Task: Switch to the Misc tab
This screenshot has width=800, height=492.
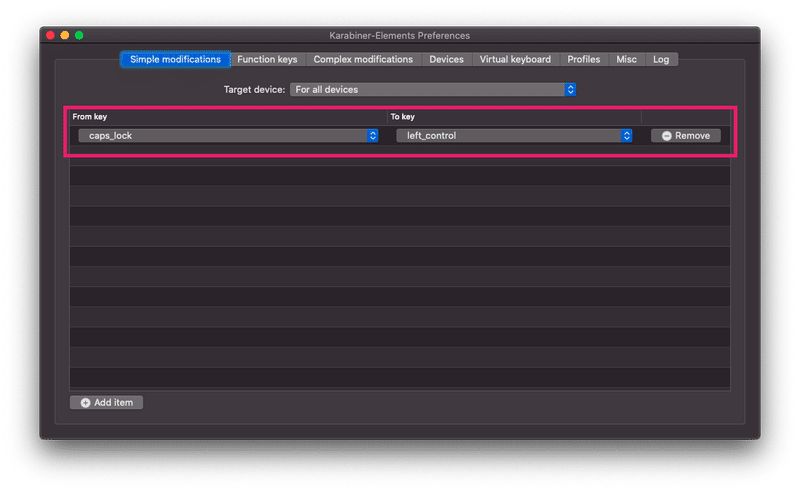Action: pos(627,59)
